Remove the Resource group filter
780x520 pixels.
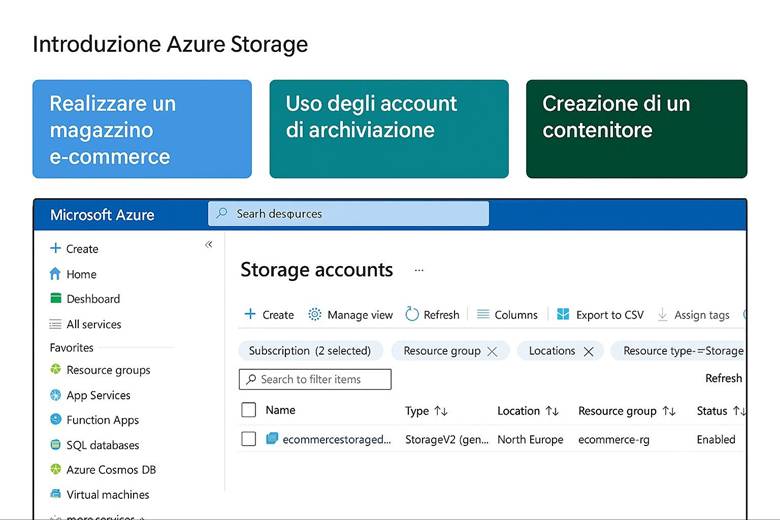click(x=492, y=351)
